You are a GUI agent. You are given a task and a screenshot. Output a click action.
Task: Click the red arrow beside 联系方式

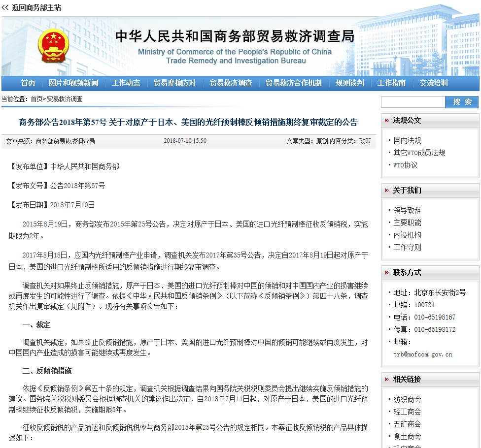387,272
